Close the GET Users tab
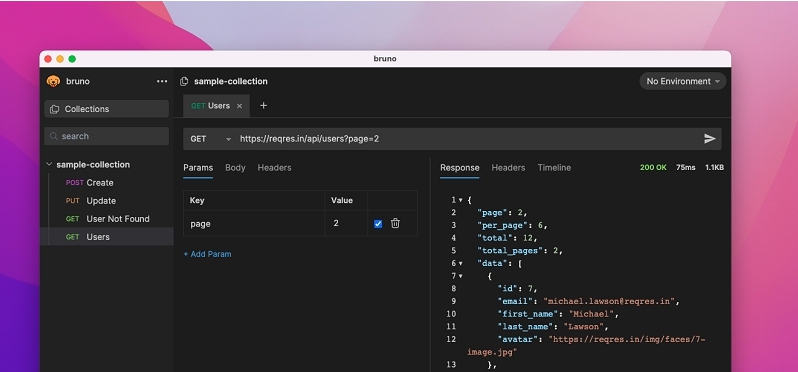Image resolution: width=798 pixels, height=372 pixels. point(239,106)
